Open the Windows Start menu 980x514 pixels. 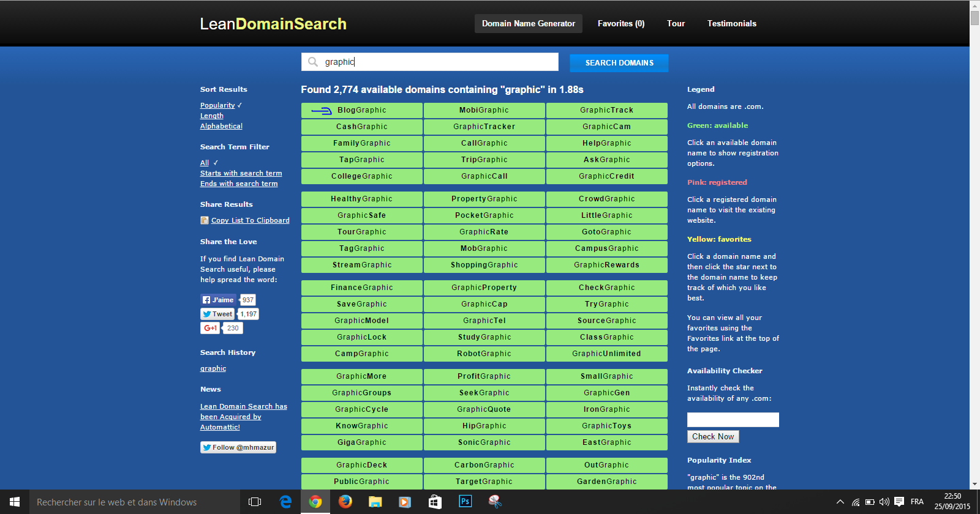point(15,502)
